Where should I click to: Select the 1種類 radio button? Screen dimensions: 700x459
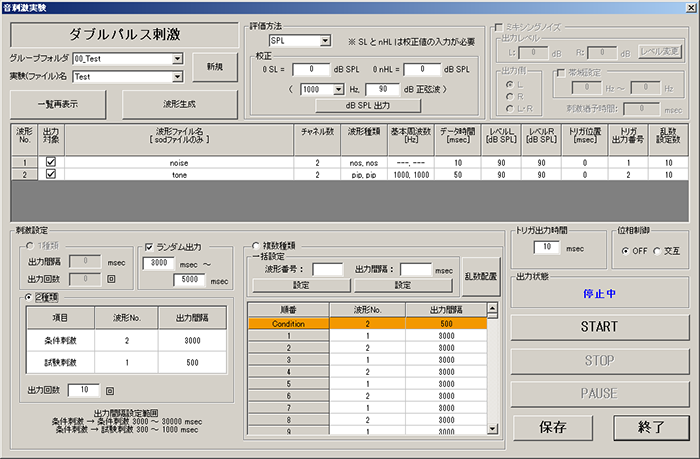[x=29, y=246]
